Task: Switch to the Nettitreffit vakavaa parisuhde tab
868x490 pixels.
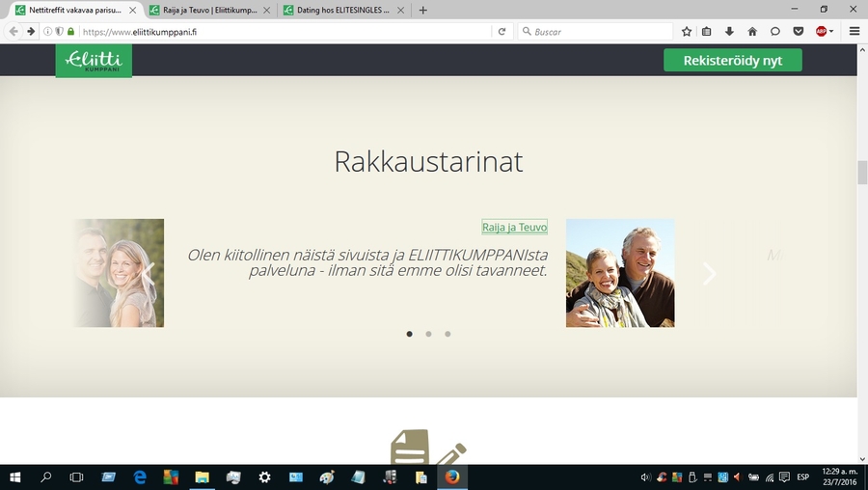Action: 76,10
